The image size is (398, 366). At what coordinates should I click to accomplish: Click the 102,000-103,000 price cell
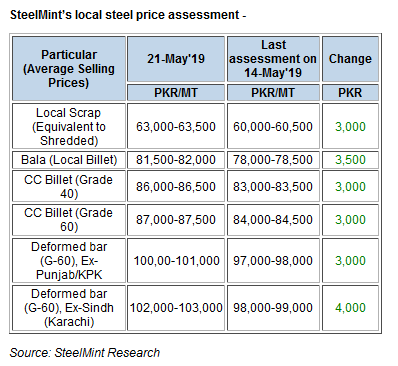[x=176, y=308]
